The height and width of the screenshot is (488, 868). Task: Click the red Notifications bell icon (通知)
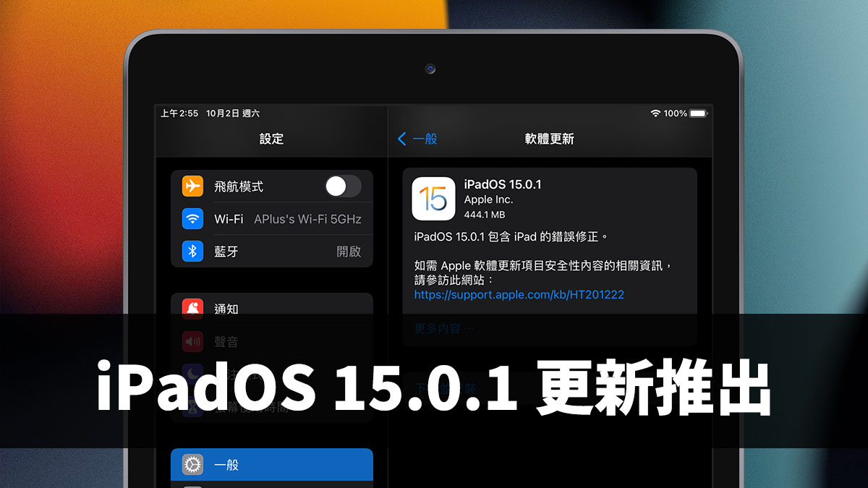(193, 308)
